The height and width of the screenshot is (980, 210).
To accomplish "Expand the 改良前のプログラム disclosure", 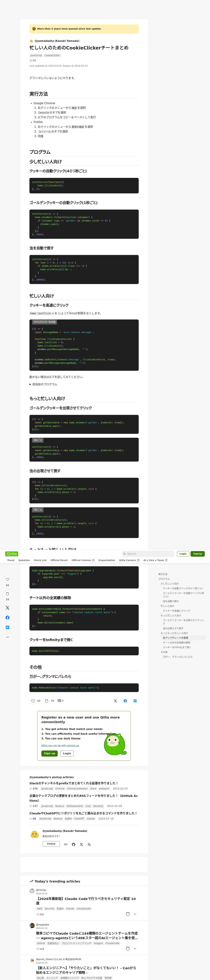I will pyautogui.click(x=44, y=384).
